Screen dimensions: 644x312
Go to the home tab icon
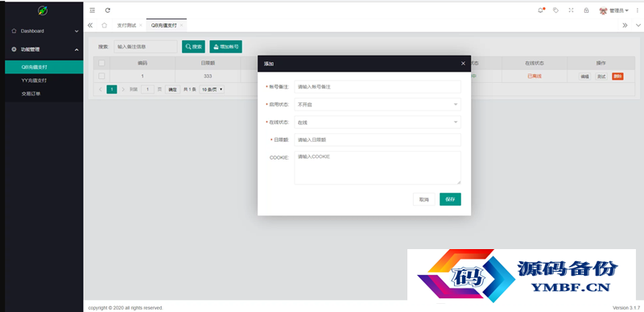pyautogui.click(x=105, y=25)
